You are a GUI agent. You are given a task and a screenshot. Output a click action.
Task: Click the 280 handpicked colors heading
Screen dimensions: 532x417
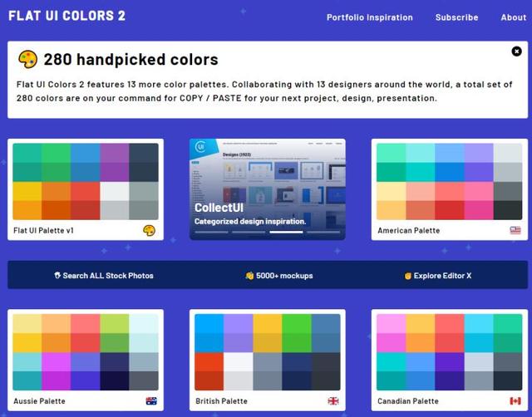click(131, 60)
